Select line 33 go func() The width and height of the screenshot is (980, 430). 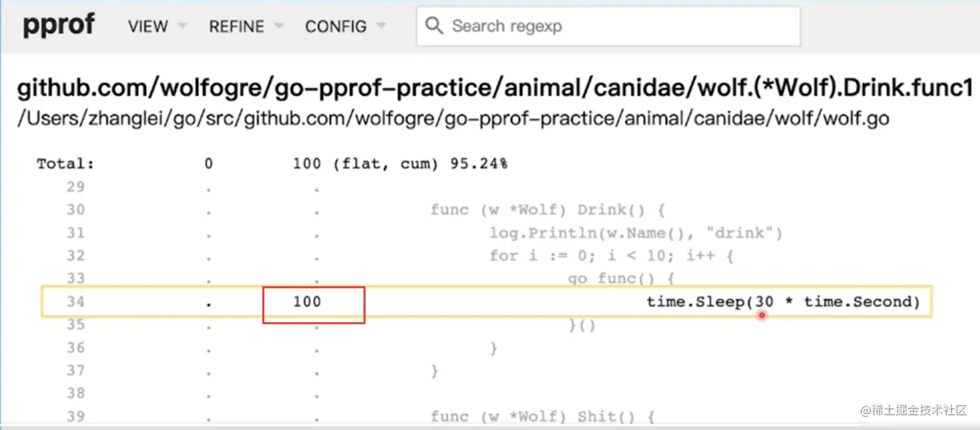click(622, 278)
